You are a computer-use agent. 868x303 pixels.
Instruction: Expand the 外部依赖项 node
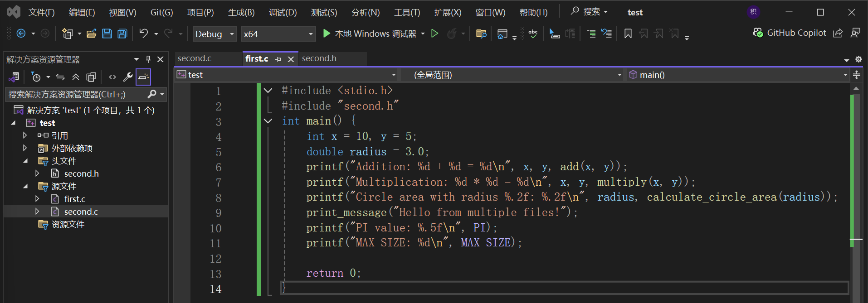25,148
